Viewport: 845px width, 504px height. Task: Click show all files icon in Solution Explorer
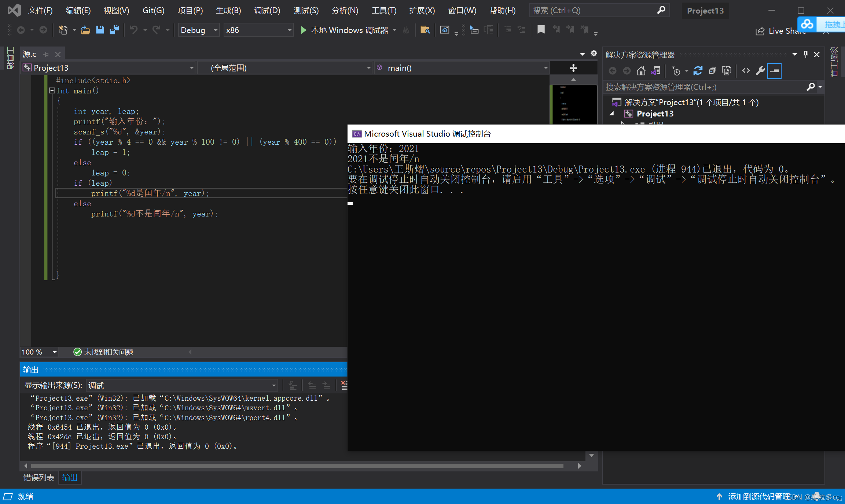click(x=727, y=71)
